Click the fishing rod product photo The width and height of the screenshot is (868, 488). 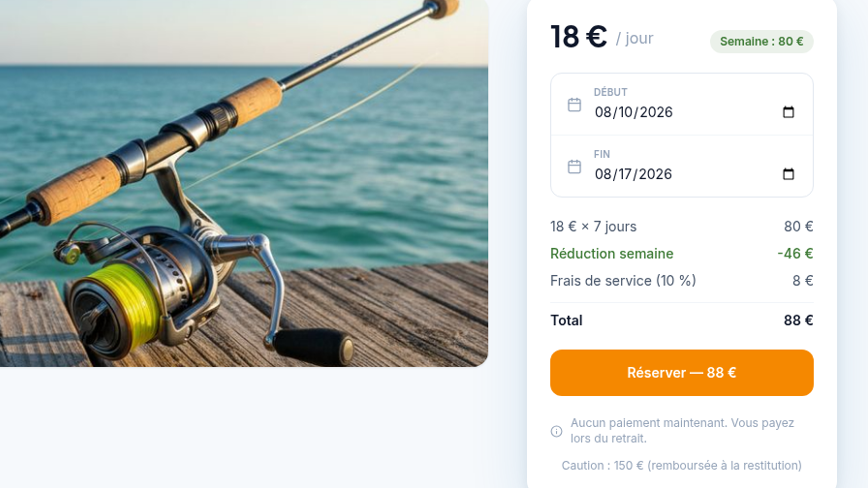coord(243,183)
